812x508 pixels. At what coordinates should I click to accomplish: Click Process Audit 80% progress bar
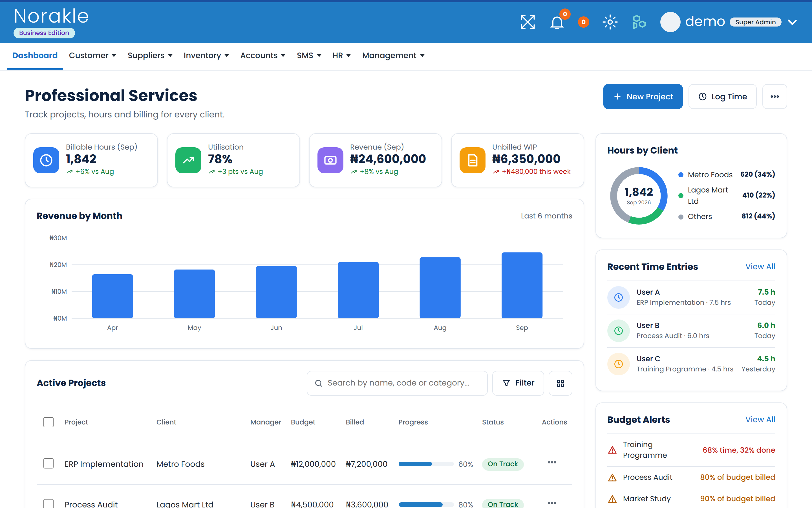pyautogui.click(x=426, y=504)
